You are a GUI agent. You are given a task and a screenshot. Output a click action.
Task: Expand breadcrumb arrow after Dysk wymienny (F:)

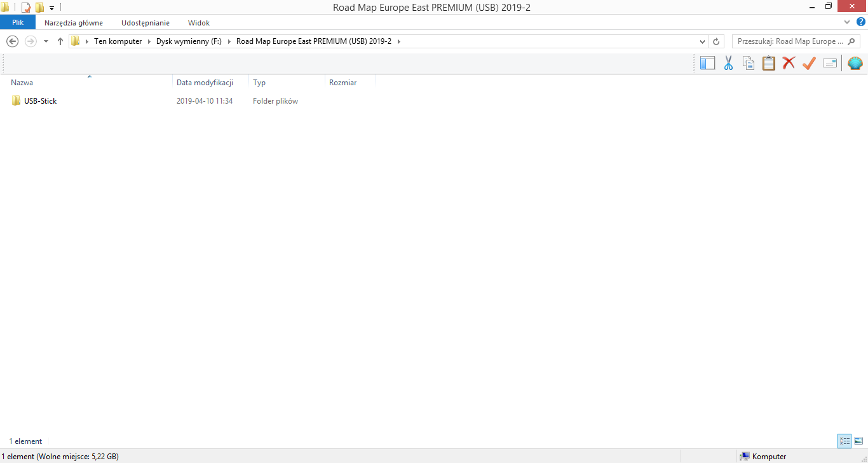(x=229, y=41)
